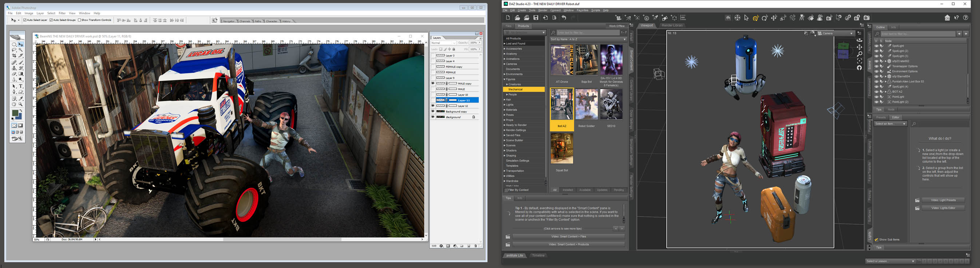Screen dimensions: 980x268
Task: Enable Show Transform Controls checkbox
Action: (x=79, y=20)
